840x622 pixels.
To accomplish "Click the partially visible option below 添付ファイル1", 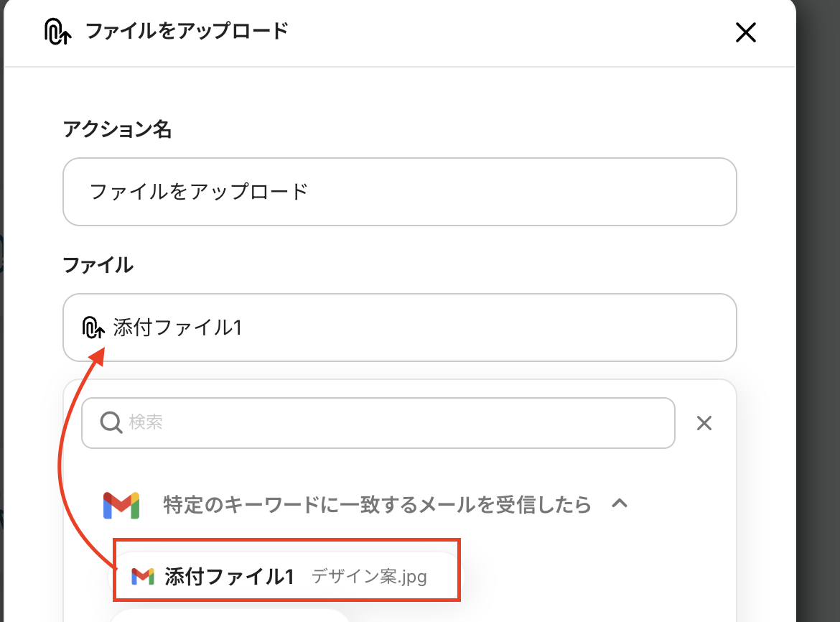I will click(230, 615).
